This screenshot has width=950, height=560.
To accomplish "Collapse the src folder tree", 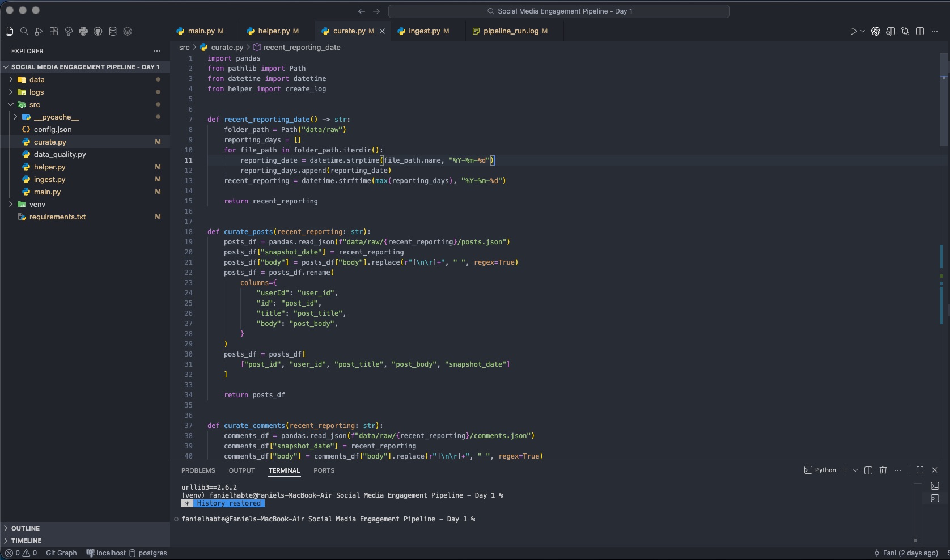I will click(11, 105).
